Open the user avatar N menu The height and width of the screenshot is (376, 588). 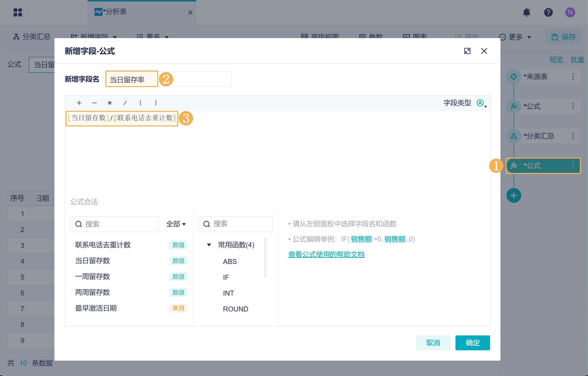570,12
